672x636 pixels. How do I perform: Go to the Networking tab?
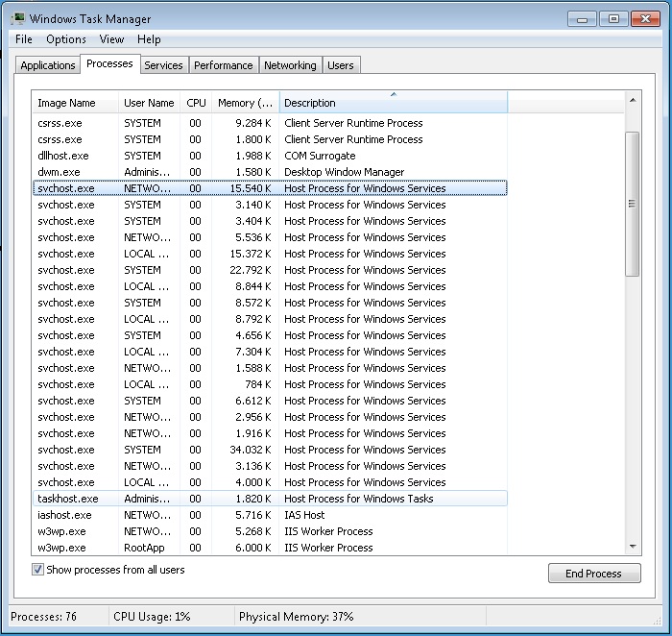click(290, 65)
